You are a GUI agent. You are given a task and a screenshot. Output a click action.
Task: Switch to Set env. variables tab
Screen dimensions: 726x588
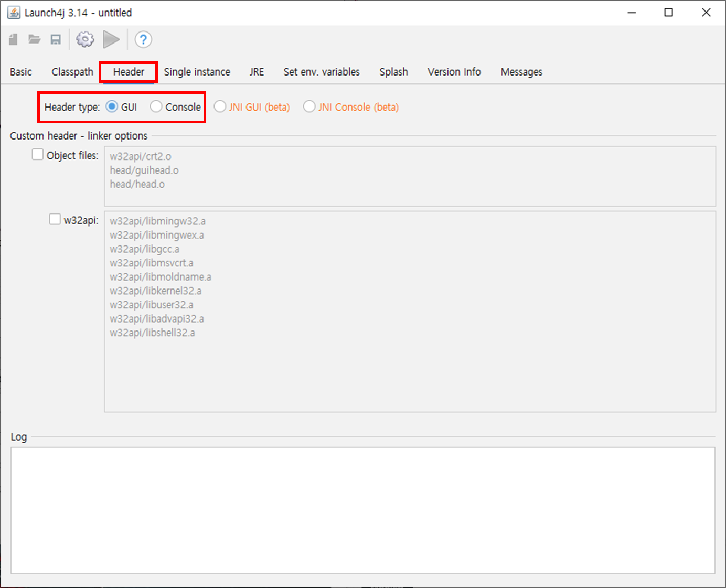tap(322, 72)
